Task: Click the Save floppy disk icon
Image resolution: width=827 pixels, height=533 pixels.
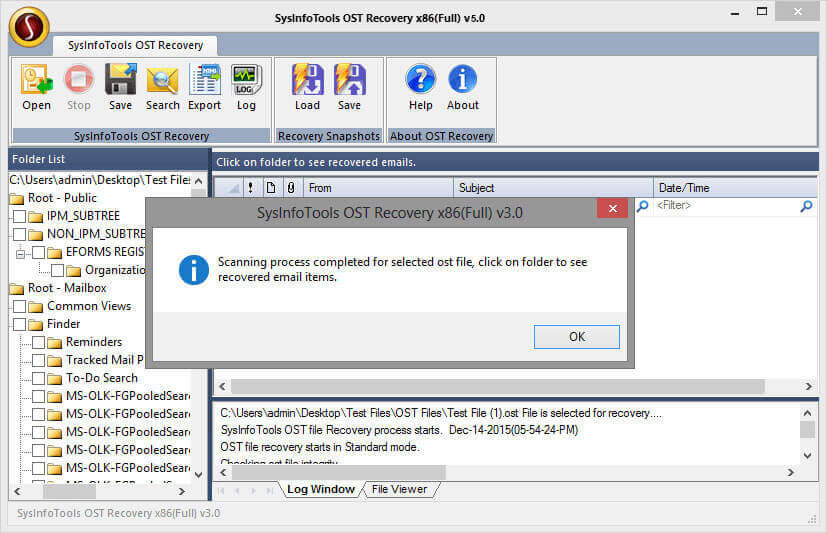Action: 120,80
